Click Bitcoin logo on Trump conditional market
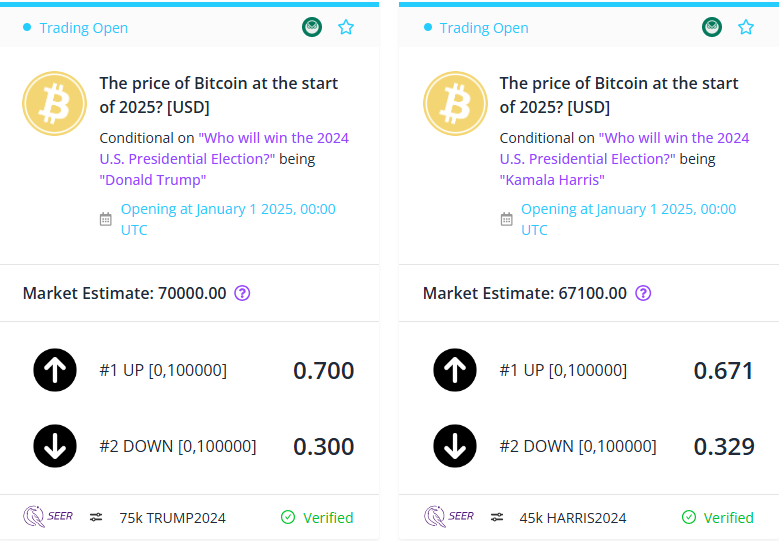 (55, 103)
